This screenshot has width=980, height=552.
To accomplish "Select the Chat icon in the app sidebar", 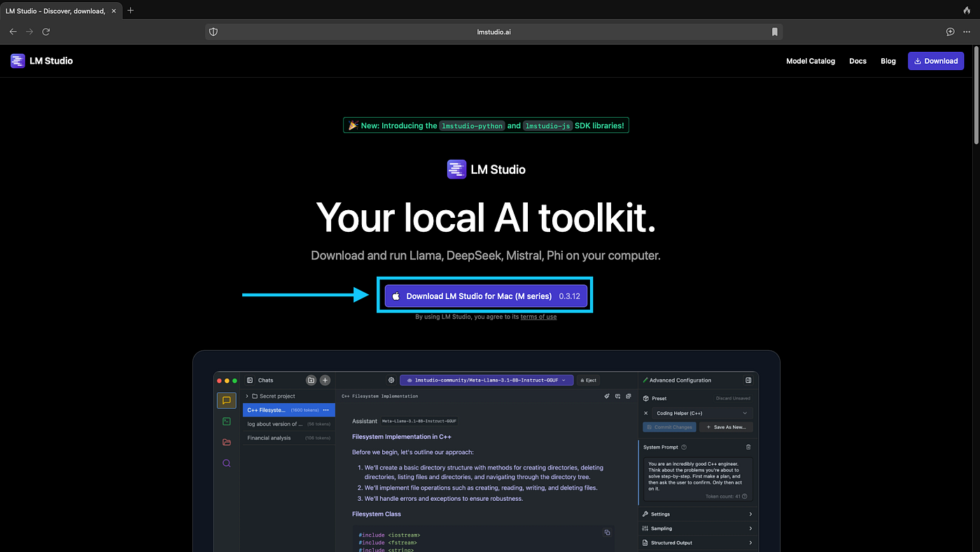I will (226, 401).
